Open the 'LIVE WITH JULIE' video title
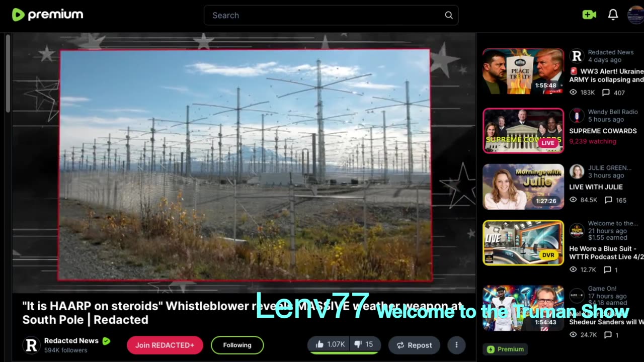644x362 pixels. point(596,187)
